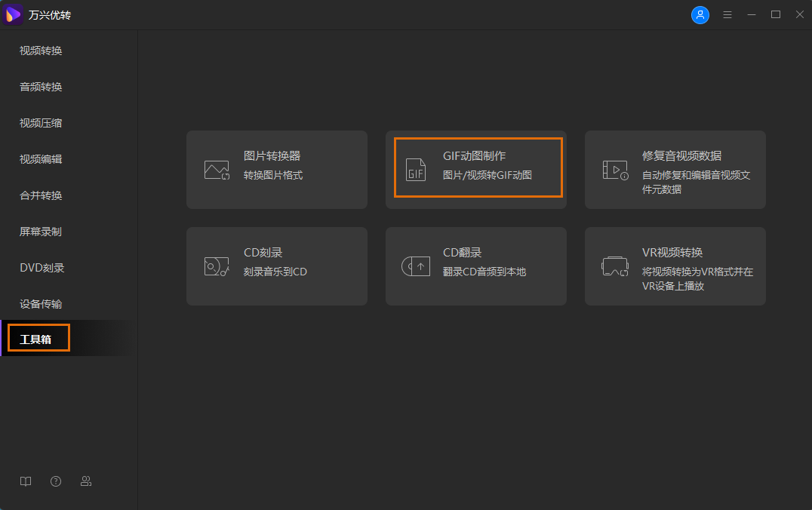
Task: Switch to the 工具箱 toolbox section
Action: point(36,337)
